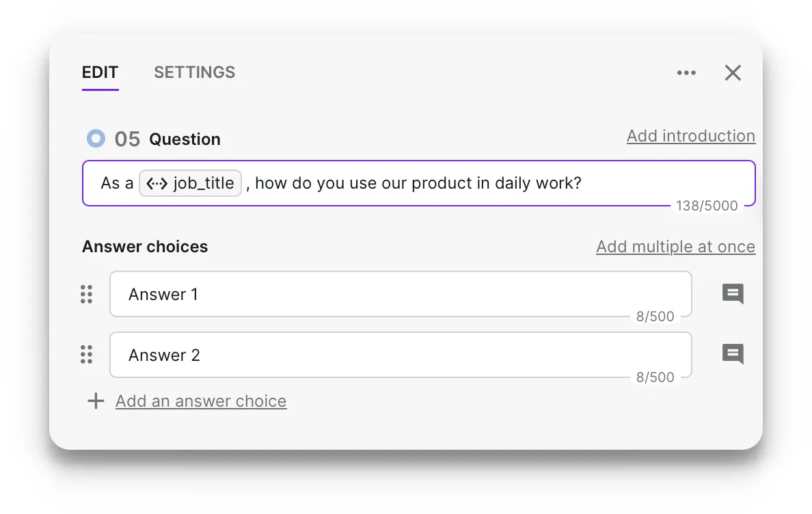812x514 pixels.
Task: Open comment icon next to Answer 2
Action: 733,355
